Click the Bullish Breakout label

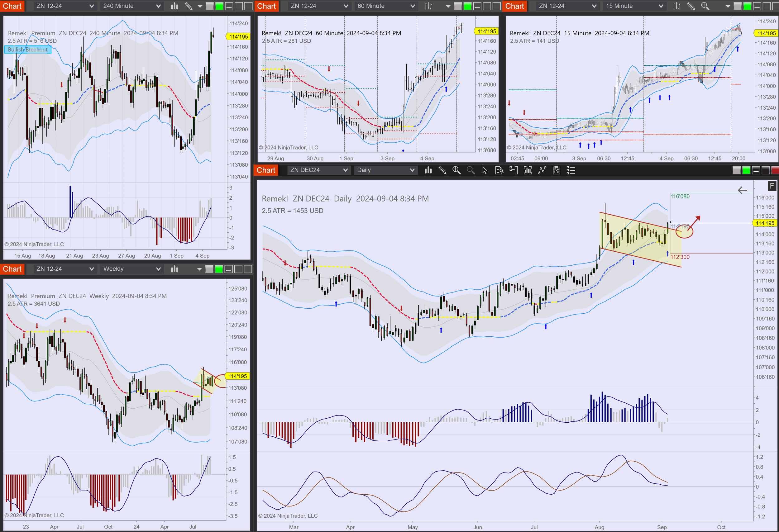click(x=28, y=50)
